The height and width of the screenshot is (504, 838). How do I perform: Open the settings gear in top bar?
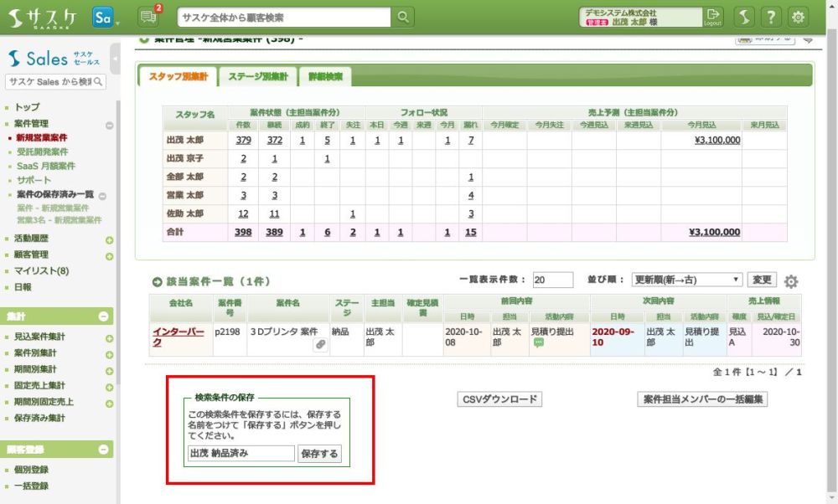click(x=799, y=17)
